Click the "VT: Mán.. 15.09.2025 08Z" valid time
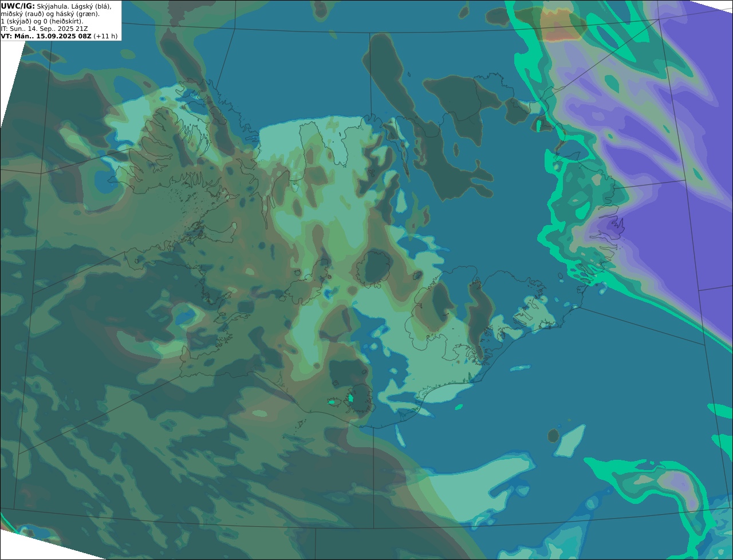 [x=46, y=36]
